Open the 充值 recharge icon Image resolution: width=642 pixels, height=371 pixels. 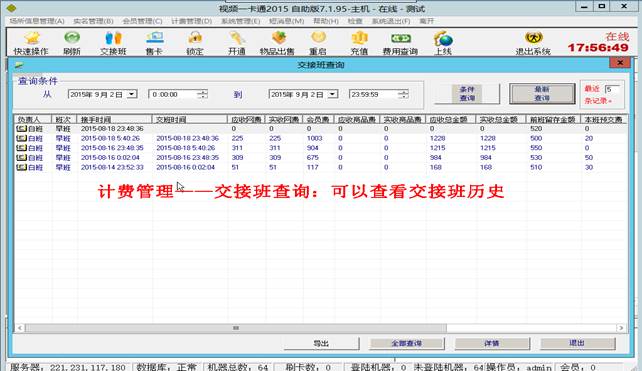359,43
